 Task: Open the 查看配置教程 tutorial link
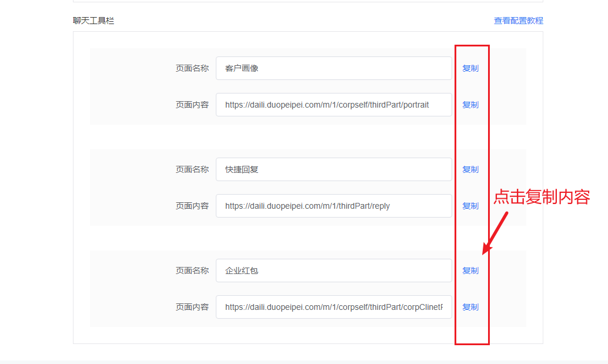tap(518, 20)
